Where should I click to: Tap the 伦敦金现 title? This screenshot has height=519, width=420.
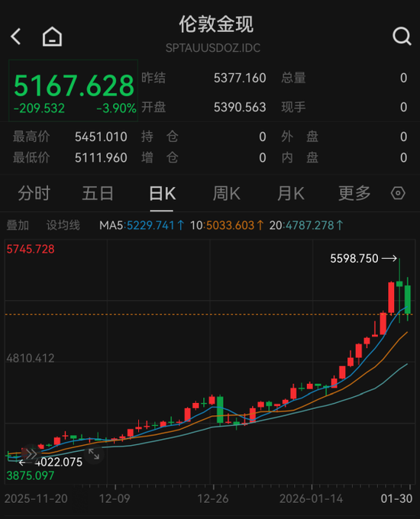pyautogui.click(x=216, y=24)
